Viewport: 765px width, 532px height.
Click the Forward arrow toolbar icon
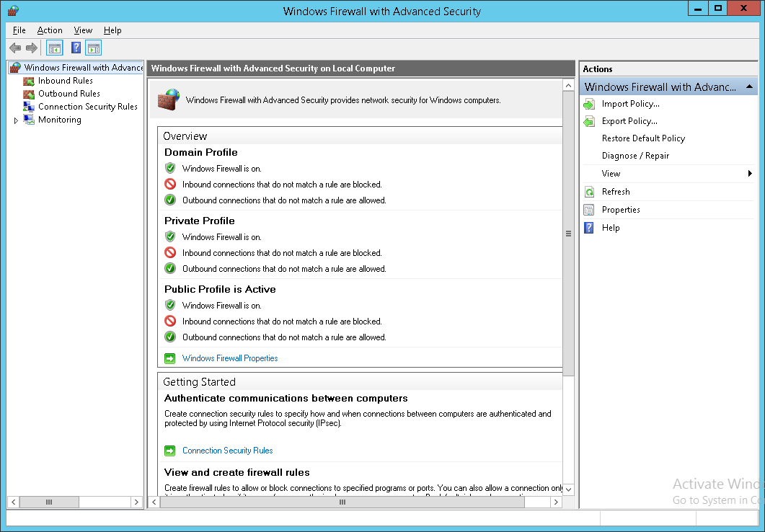(x=31, y=48)
